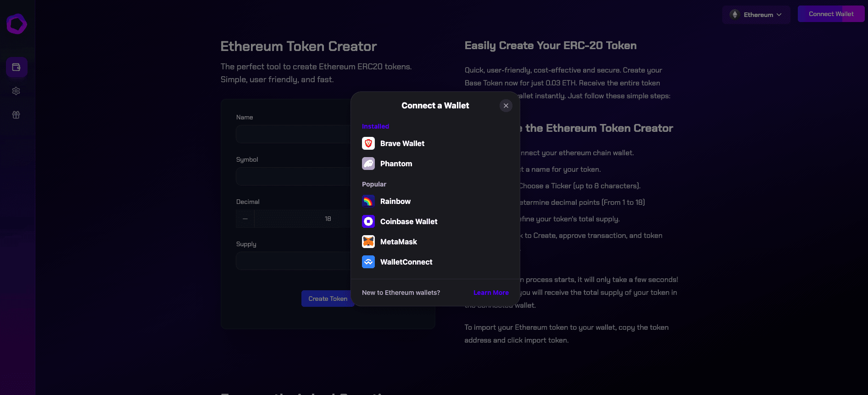Click the Decimal field showing 18
The height and width of the screenshot is (395, 868).
tap(303, 219)
